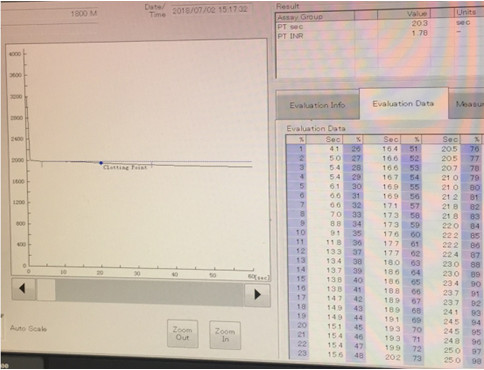484x370 pixels.
Task: Click the Assay Group column header
Action: point(315,17)
